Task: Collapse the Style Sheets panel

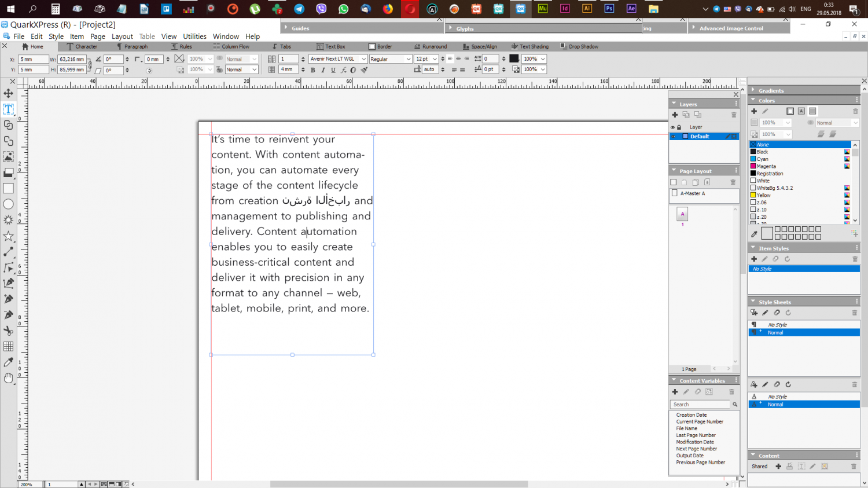Action: 753,302
